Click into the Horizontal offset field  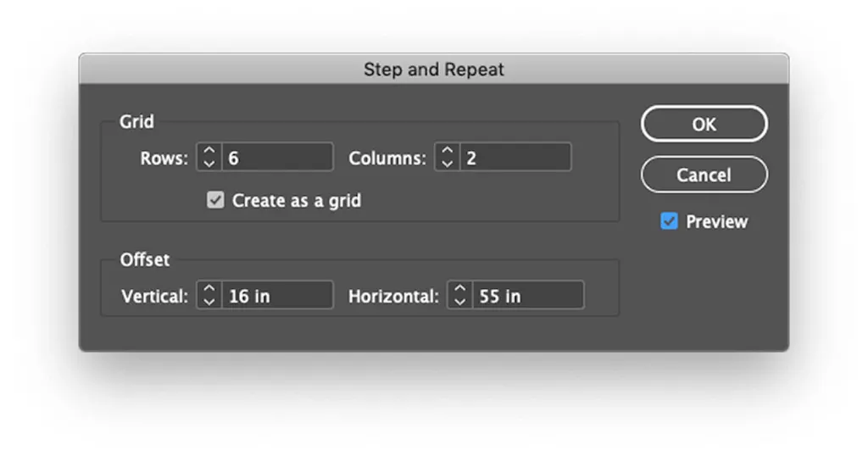[x=527, y=296]
